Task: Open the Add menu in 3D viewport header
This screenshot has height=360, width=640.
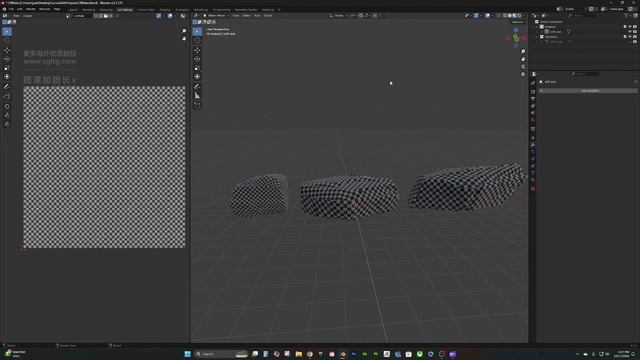Action: [257, 16]
